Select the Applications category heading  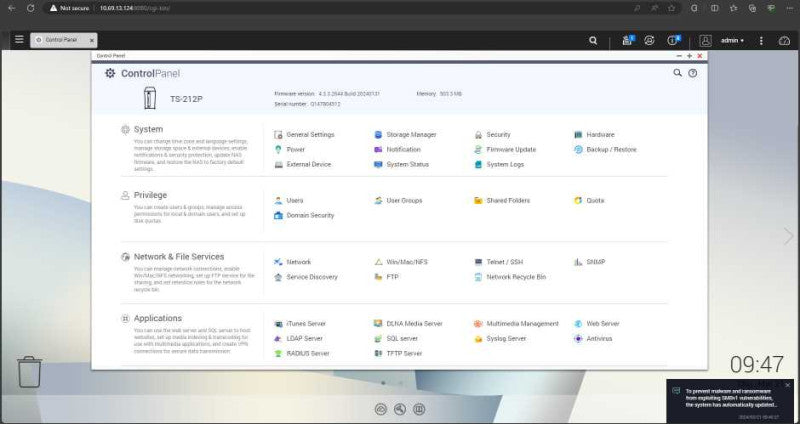pos(158,318)
